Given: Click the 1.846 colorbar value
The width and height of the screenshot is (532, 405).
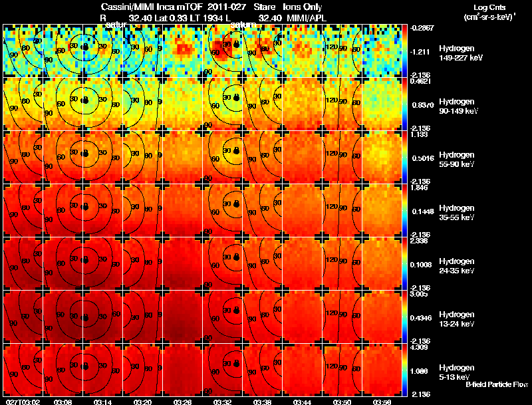Looking at the screenshot, I should coord(420,188).
